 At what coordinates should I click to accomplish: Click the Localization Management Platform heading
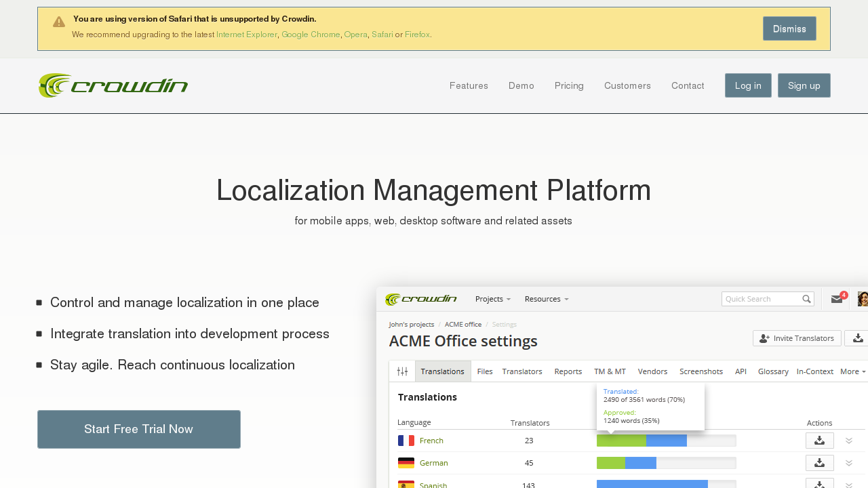tap(434, 190)
